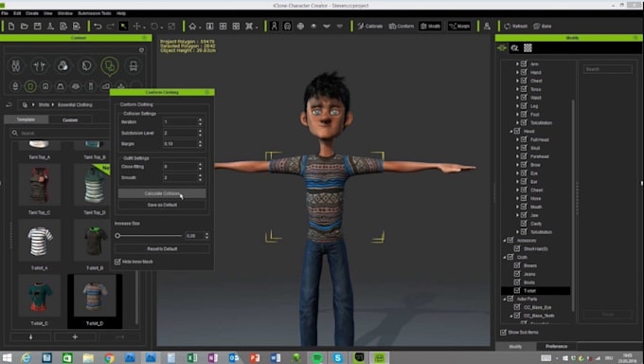Expand the Skull node in tree
The width and height of the screenshot is (644, 364).
(x=517, y=148)
